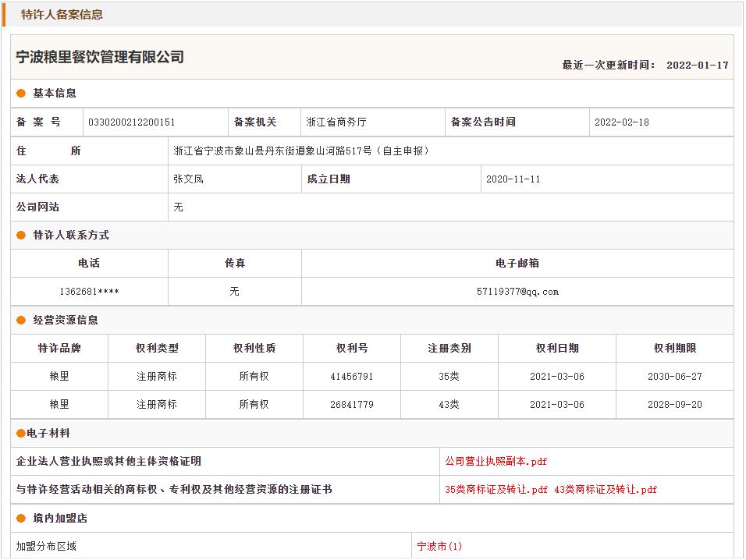Click the orange bullet beside 境内加盟店
Viewport: 746px width, 560px height.
tap(22, 519)
